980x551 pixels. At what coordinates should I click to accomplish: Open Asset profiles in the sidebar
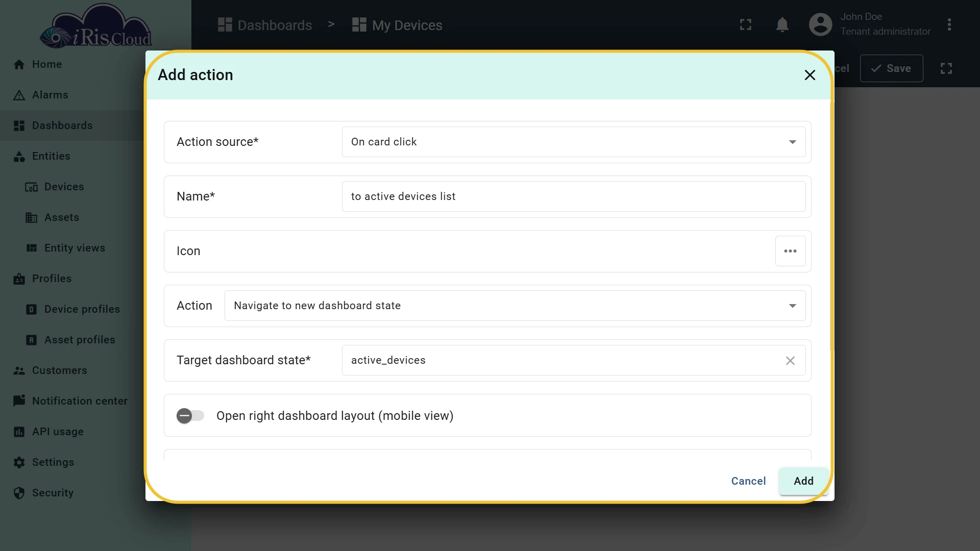tap(71, 340)
